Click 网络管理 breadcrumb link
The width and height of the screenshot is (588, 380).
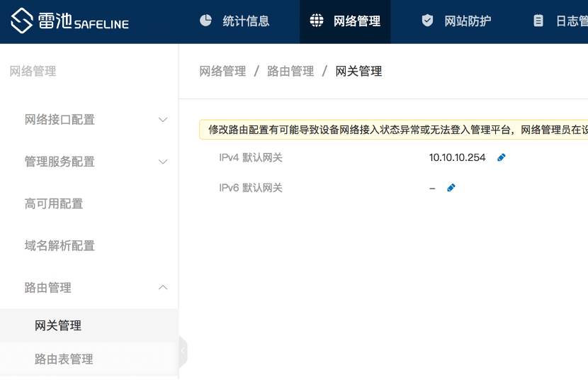(x=222, y=72)
